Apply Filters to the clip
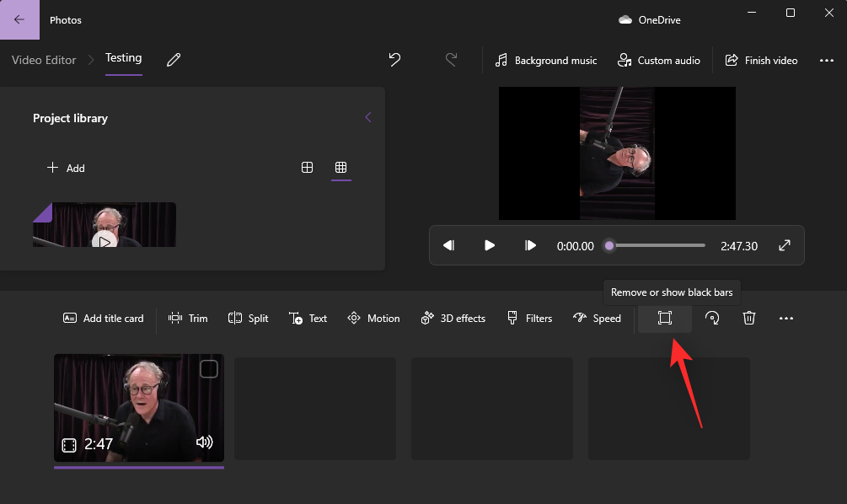Screen dimensions: 847x504 (x=529, y=319)
